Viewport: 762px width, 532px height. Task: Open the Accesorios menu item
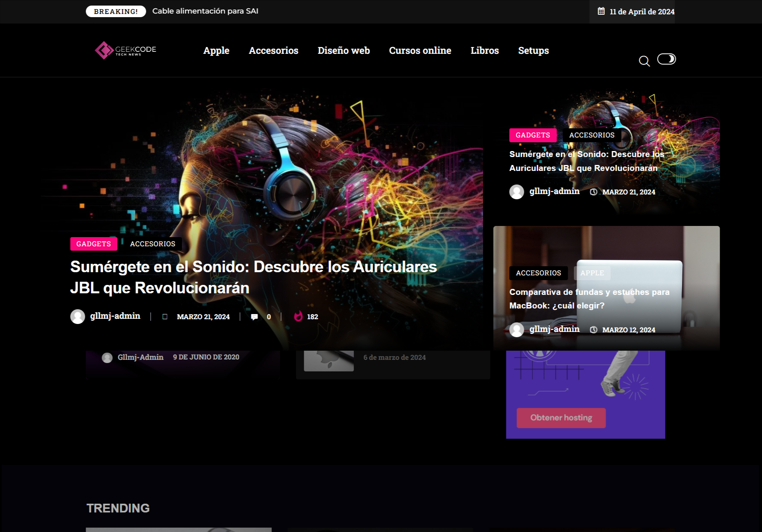[273, 51]
